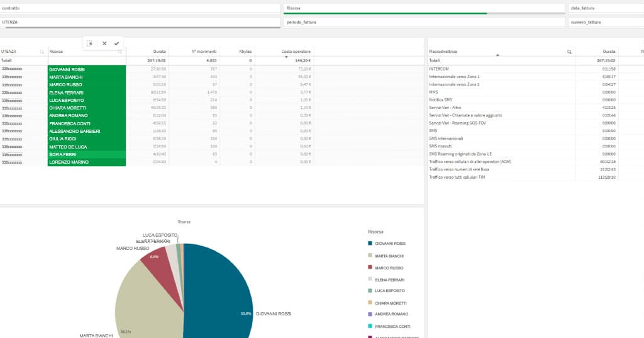Open the data_fattura filter pane
This screenshot has height=338, width=644.
point(606,8)
